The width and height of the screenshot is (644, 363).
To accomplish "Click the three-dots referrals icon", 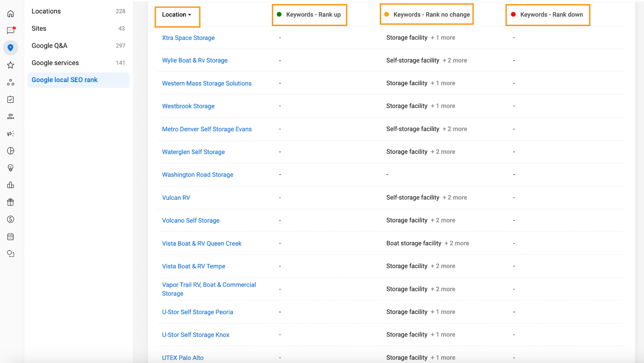I will coord(10,82).
